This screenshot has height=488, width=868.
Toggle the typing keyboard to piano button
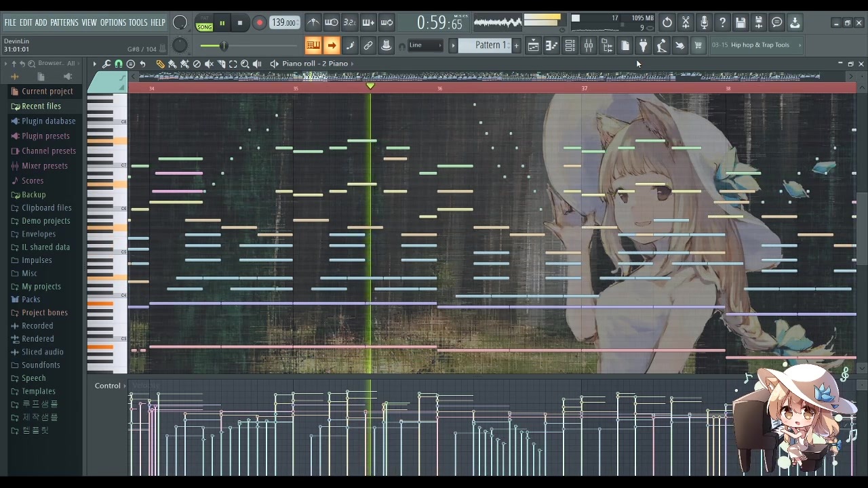313,45
